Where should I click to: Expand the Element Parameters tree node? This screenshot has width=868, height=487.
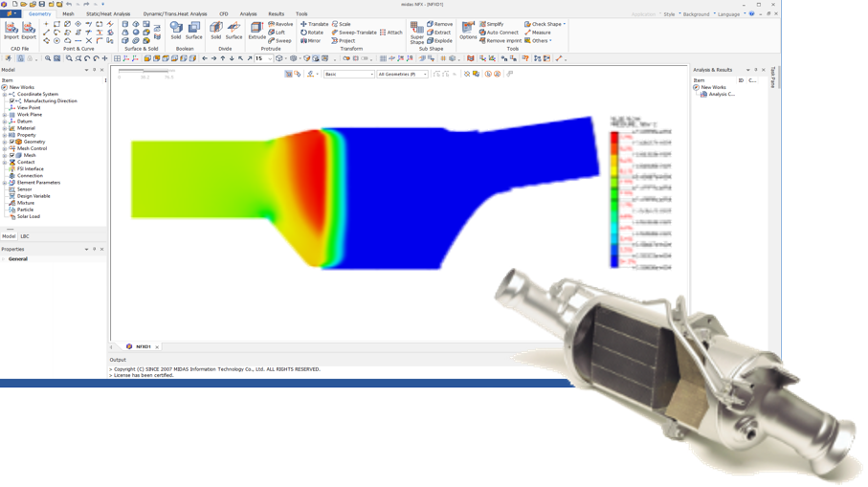5,183
